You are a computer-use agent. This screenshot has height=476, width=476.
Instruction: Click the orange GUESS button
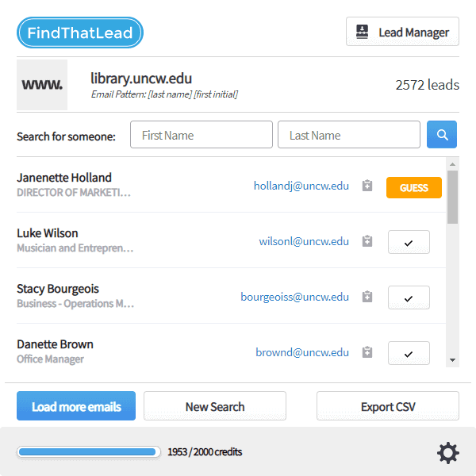pyautogui.click(x=414, y=187)
